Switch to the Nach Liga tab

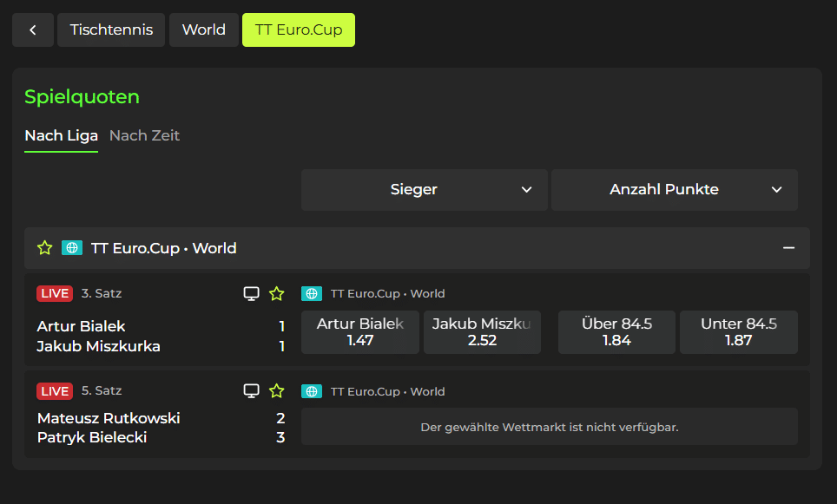[x=62, y=136]
